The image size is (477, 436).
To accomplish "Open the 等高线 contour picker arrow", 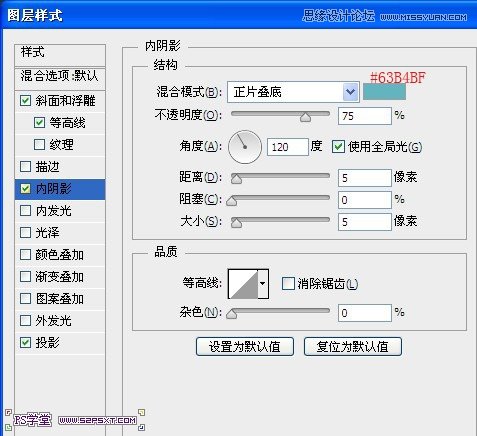I will [x=263, y=284].
